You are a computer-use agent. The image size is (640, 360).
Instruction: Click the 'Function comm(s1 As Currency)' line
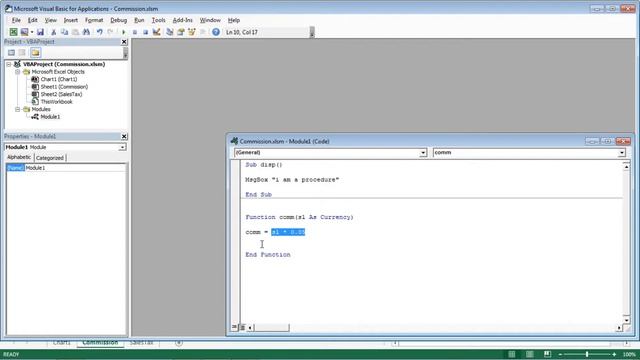point(299,217)
